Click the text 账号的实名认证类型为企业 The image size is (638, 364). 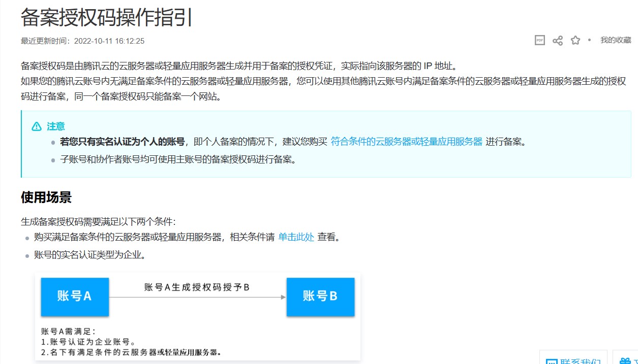pos(90,255)
